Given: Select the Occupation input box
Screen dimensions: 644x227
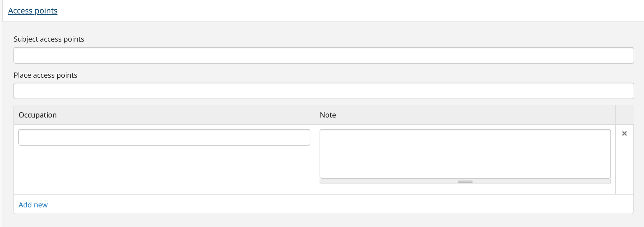Looking at the screenshot, I should [164, 137].
